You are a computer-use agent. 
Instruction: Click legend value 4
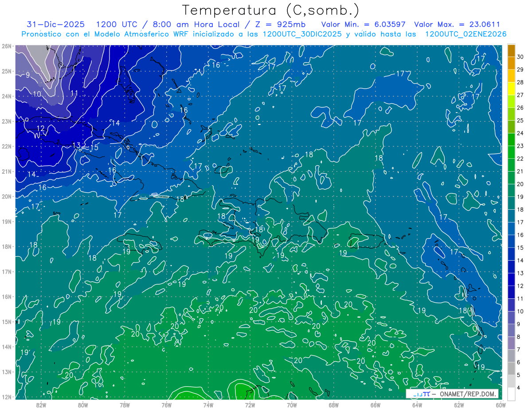click(x=519, y=388)
